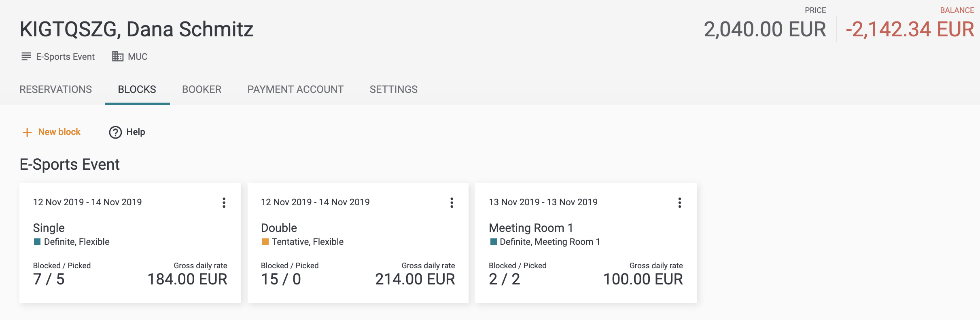Viewport: 980px width, 320px height.
Task: Click the teal Definite status square on Single
Action: [x=37, y=242]
